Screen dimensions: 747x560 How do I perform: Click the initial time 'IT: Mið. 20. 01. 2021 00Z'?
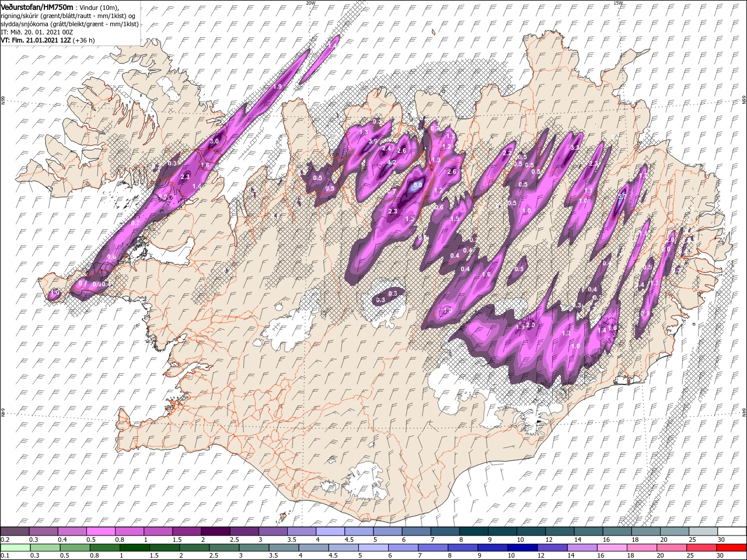[x=37, y=32]
